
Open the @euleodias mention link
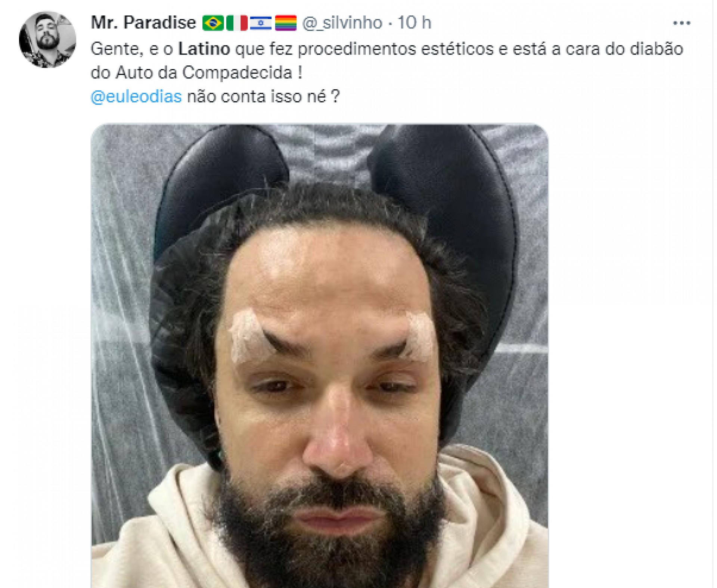pyautogui.click(x=136, y=97)
